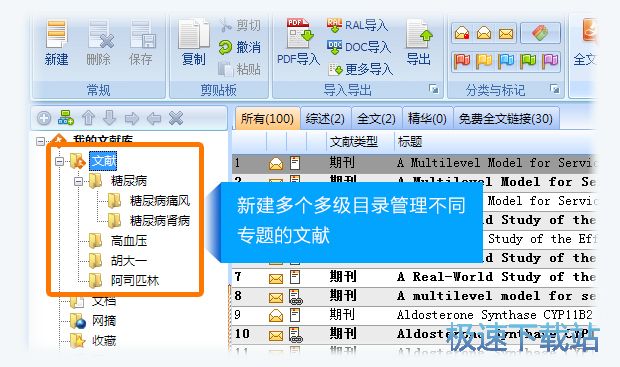Collapse the 我的文献库 root node
Screen dimensions: 620x367
[40, 141]
